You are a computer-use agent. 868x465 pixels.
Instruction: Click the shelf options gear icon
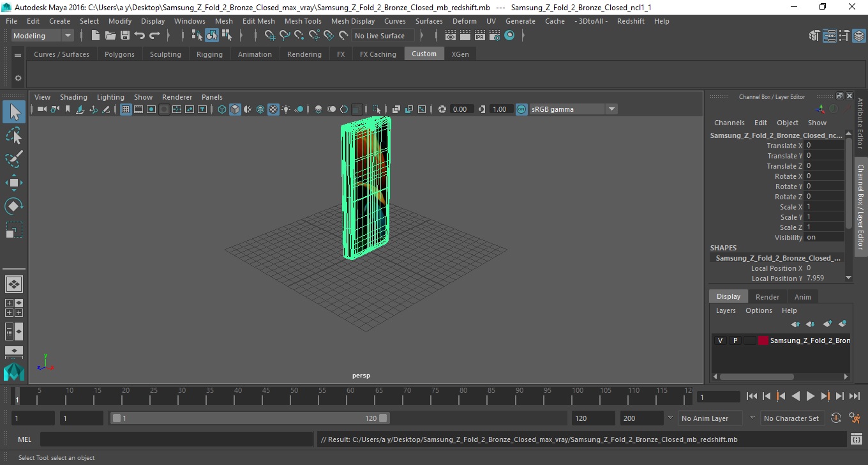(18, 79)
